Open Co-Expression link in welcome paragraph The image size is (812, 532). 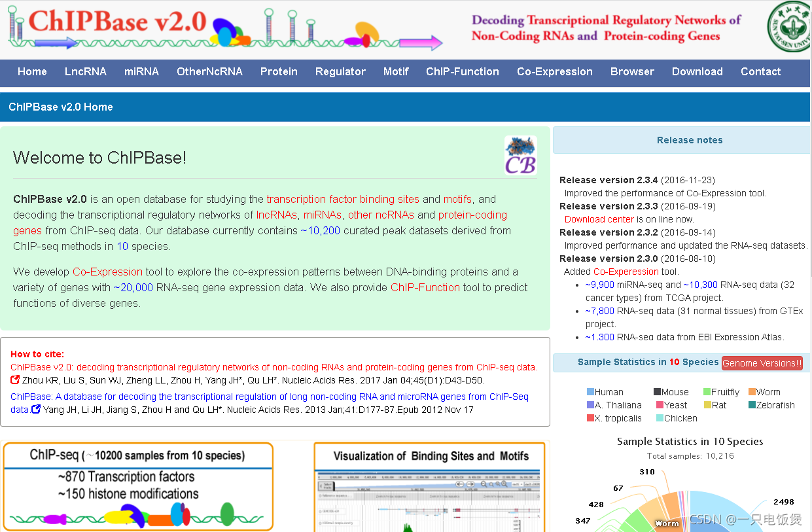[x=107, y=272]
